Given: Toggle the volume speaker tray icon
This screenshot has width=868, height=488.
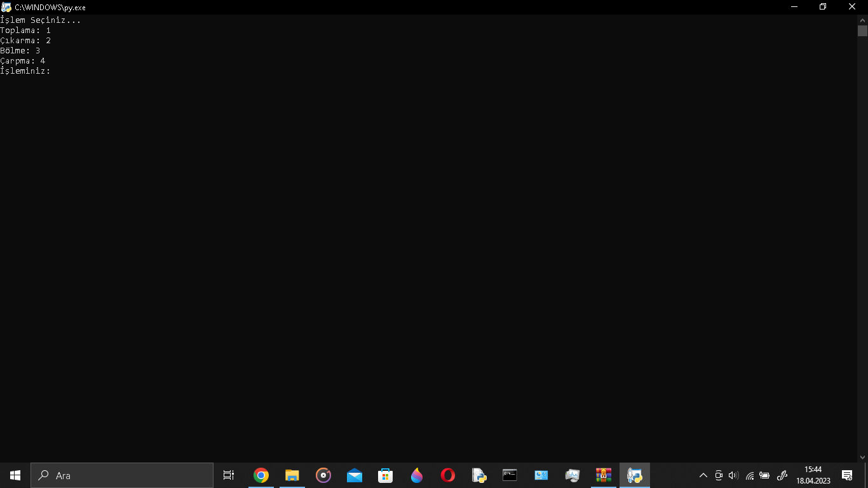Looking at the screenshot, I should (734, 475).
